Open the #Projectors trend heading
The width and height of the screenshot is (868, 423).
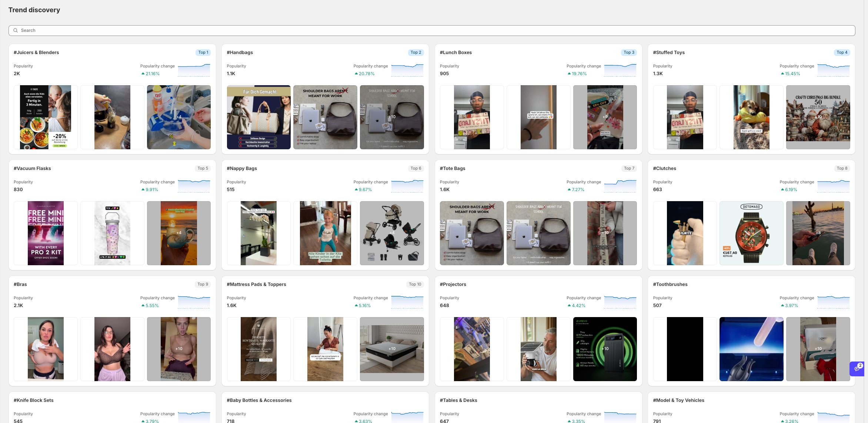[x=453, y=284]
